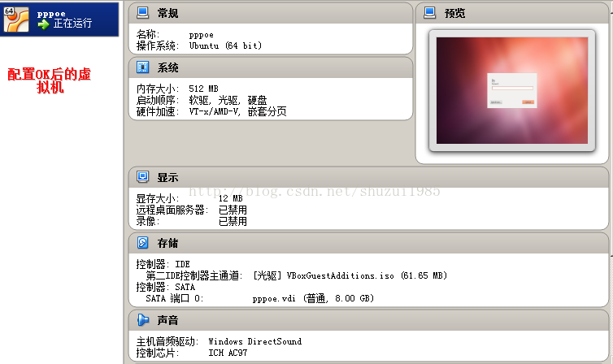Image resolution: width=613 pixels, height=364 pixels.
Task: Click the 远程桌面服务器 label
Action: click(x=172, y=210)
